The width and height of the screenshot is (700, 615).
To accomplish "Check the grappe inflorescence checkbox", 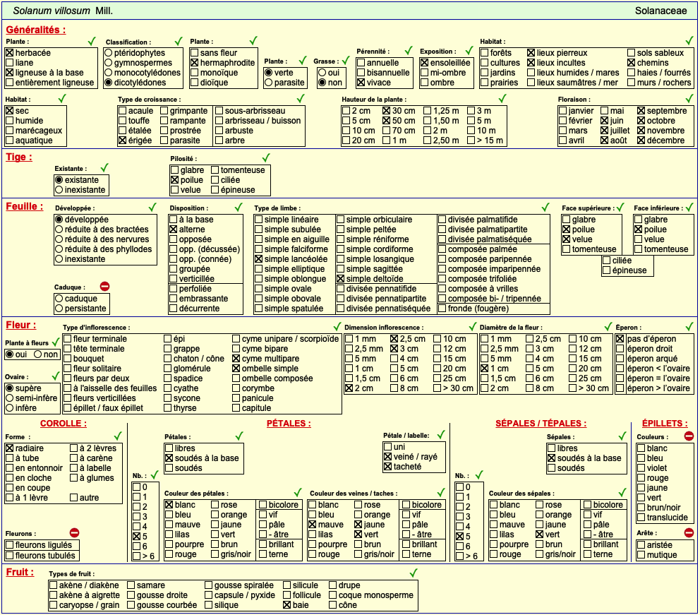I will [167, 349].
